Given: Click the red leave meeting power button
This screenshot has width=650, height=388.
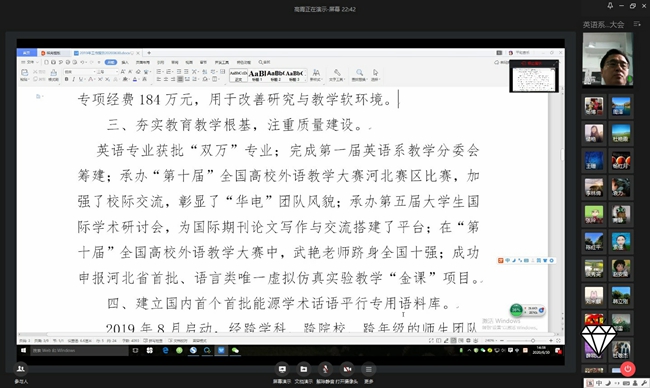Looking at the screenshot, I should 628,369.
